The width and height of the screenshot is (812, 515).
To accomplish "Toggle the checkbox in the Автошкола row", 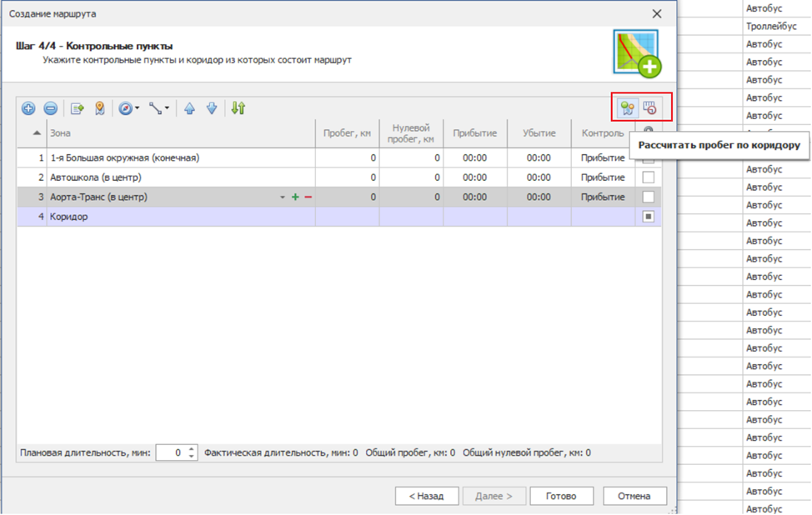I will [648, 177].
